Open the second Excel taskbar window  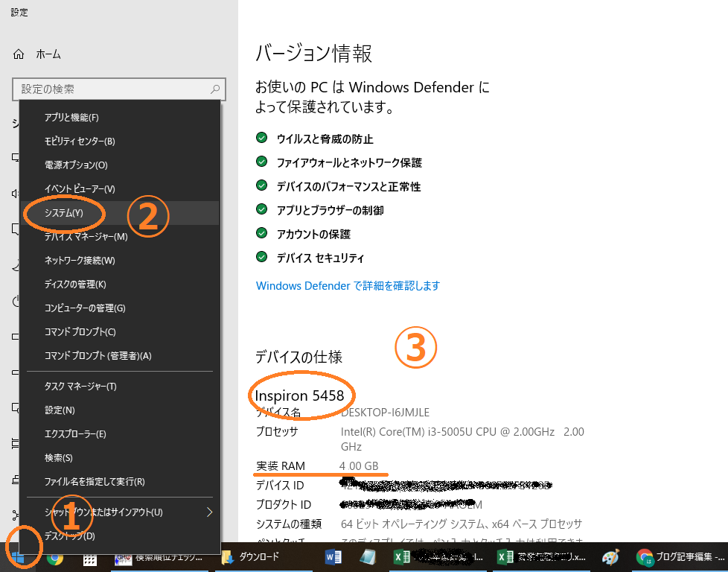(541, 557)
